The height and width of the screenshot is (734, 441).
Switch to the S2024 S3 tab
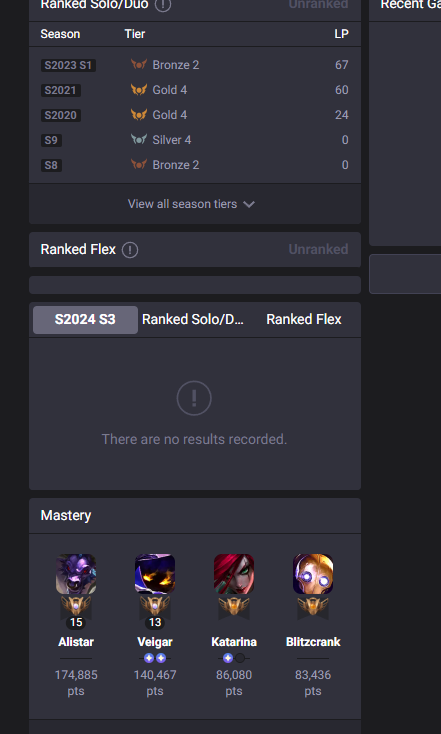pos(85,319)
